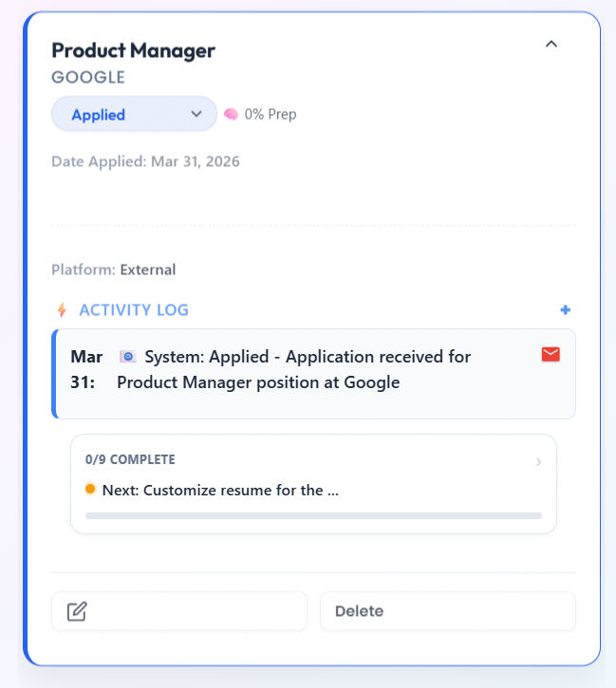The height and width of the screenshot is (688, 616).
Task: Expand checklist using right chevron arrow
Action: [538, 462]
